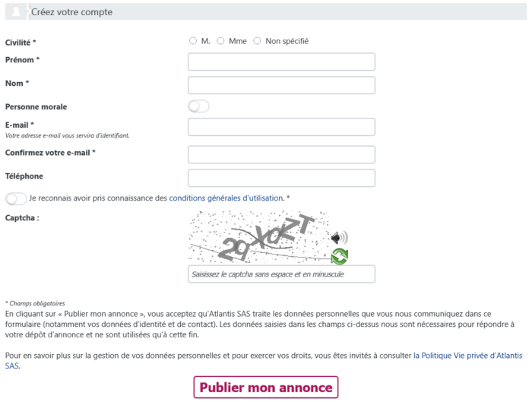Click the Téléphone input box
Screen dimensions: 532x402
coord(281,178)
